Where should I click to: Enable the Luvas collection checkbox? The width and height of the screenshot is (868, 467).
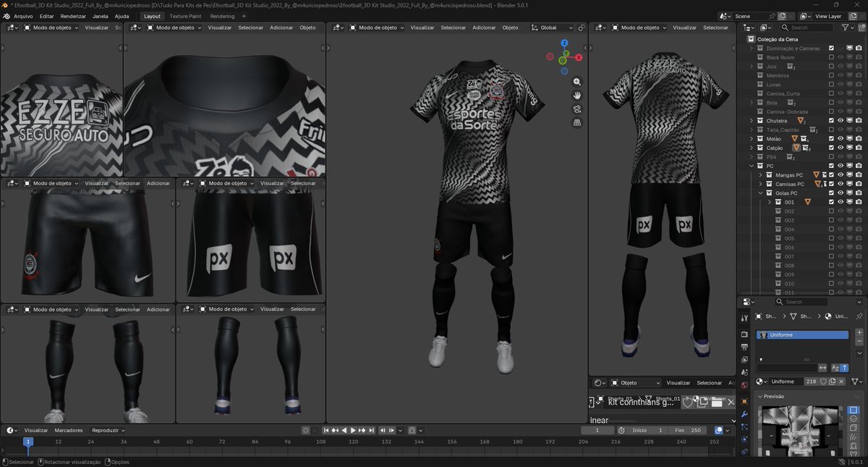pos(831,84)
